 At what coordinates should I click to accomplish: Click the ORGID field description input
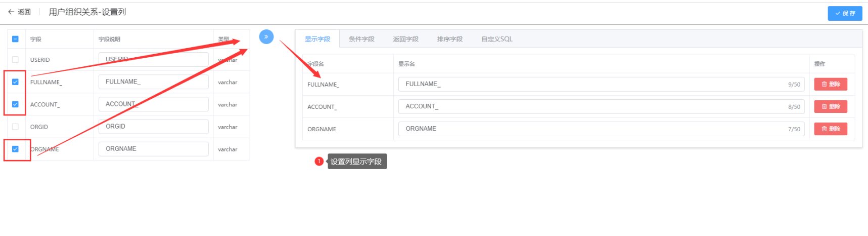click(x=153, y=127)
